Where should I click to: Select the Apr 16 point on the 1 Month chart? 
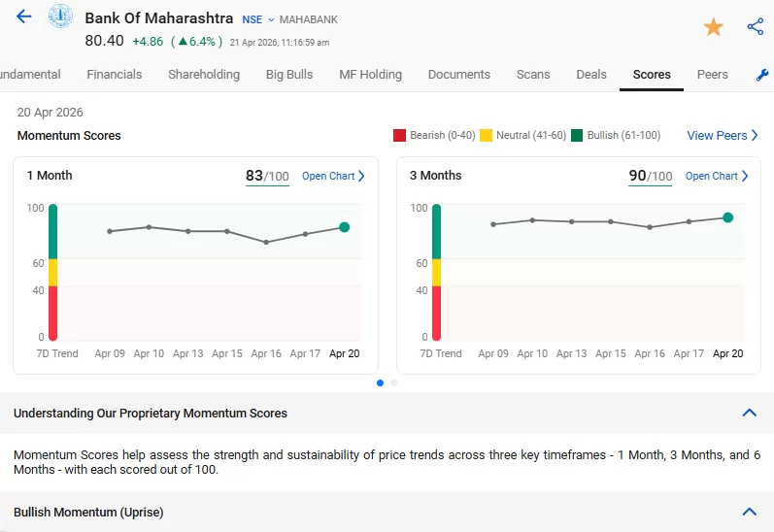click(266, 243)
